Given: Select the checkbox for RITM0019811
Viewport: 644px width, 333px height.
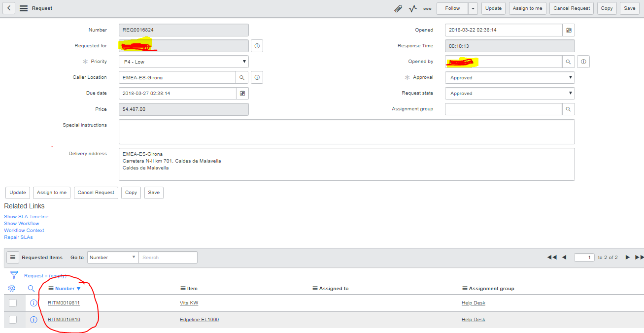Looking at the screenshot, I should click(x=12, y=302).
